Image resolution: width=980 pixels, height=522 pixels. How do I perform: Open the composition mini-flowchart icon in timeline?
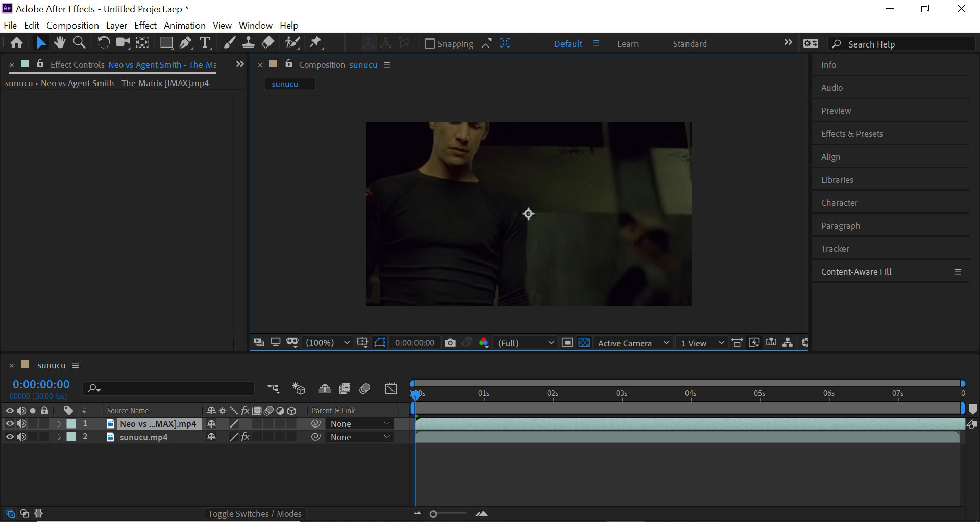point(273,389)
